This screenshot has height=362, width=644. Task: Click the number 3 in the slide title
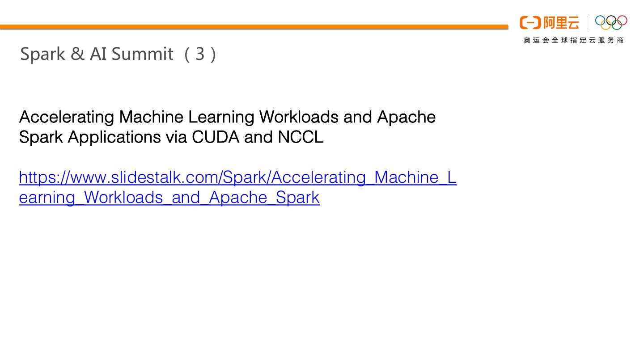click(x=200, y=54)
